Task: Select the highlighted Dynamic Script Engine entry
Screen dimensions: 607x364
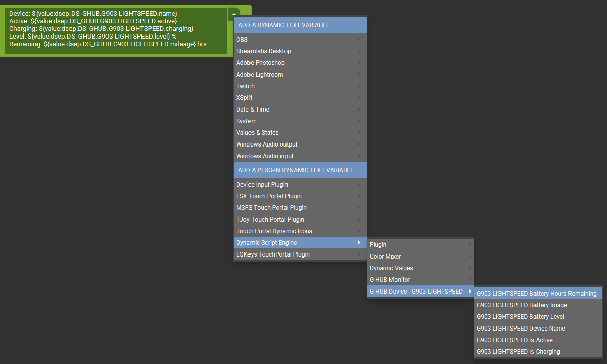Action: [300, 242]
